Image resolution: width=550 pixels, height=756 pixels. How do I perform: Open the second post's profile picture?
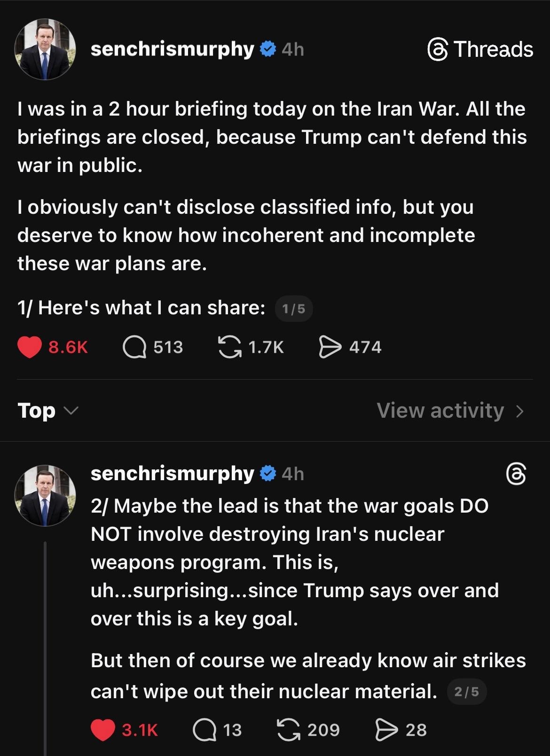(45, 495)
